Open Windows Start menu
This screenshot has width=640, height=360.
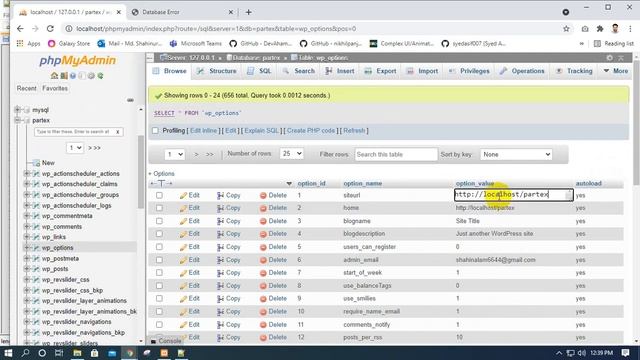click(x=8, y=353)
